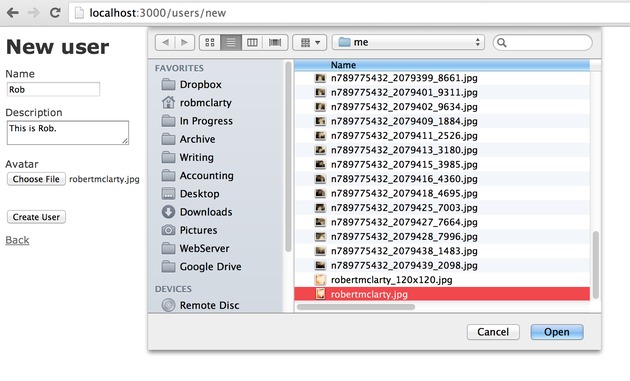Image resolution: width=630 pixels, height=381 pixels.
Task: Click thumbnail icon of robertmclarty_120x120.jpg
Action: click(x=320, y=280)
